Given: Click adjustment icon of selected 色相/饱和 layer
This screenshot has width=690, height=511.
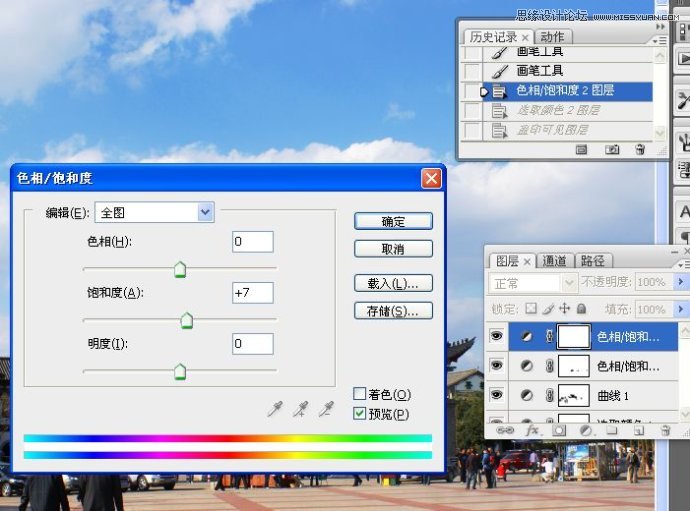Looking at the screenshot, I should click(527, 337).
